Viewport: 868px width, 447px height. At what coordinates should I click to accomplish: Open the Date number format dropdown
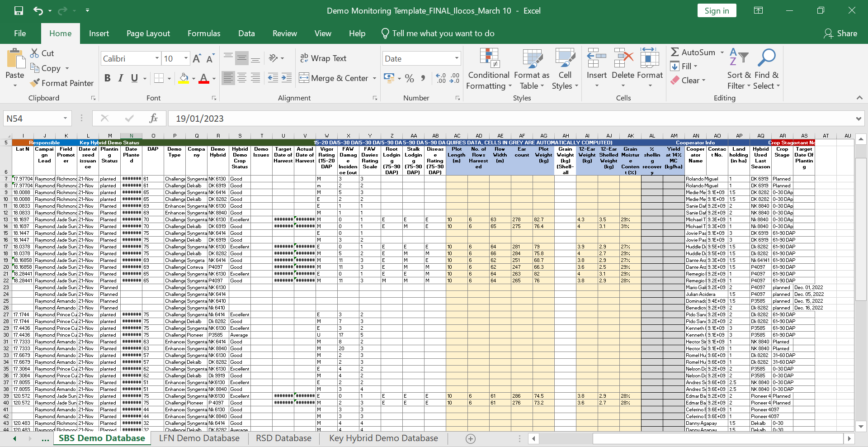(457, 58)
